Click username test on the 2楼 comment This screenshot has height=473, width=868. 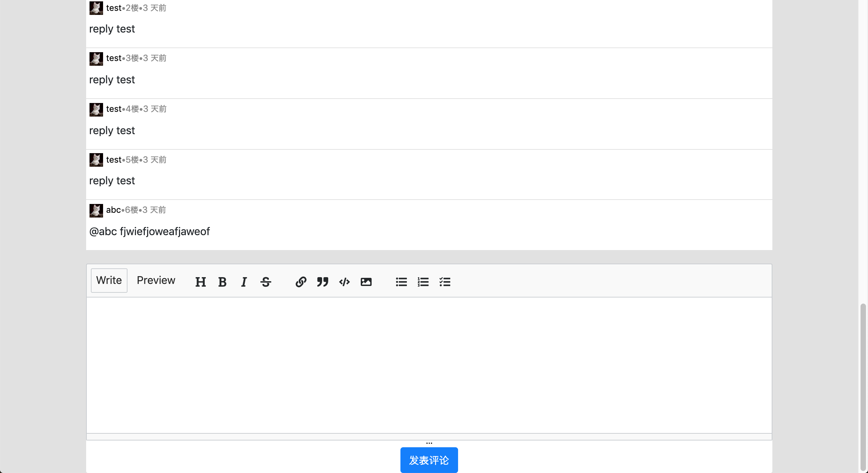[x=113, y=7]
